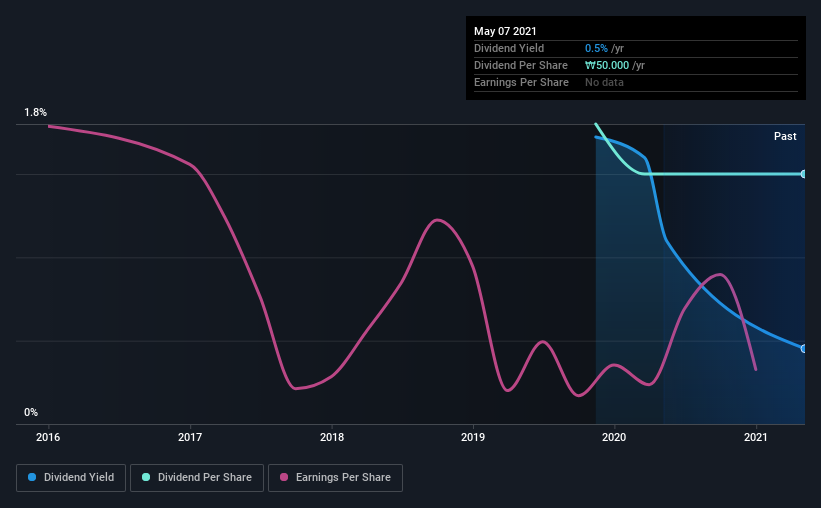This screenshot has height=508, width=821.
Task: Click the May 07 2021 tooltip date
Action: click(505, 31)
